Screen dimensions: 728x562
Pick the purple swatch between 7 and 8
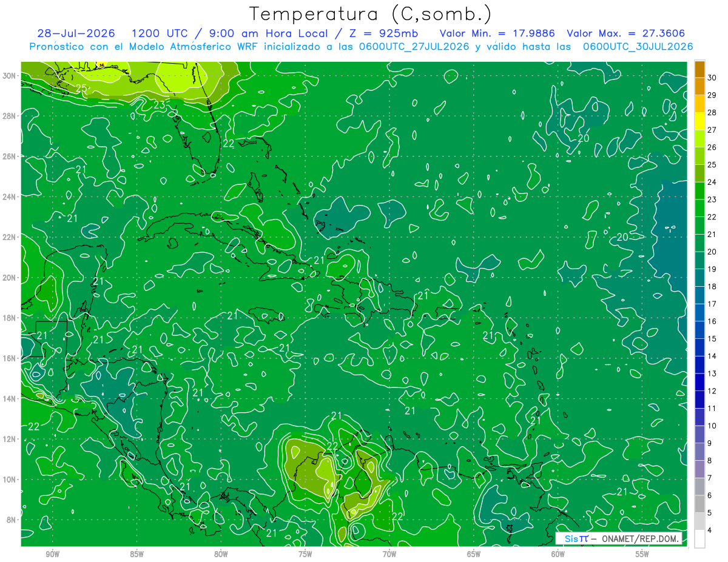point(699,469)
